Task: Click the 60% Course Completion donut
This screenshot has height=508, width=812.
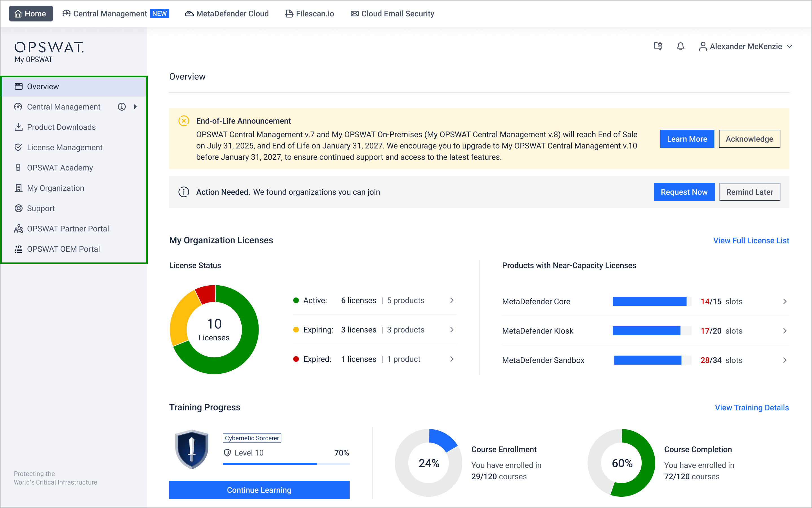Action: pos(621,463)
